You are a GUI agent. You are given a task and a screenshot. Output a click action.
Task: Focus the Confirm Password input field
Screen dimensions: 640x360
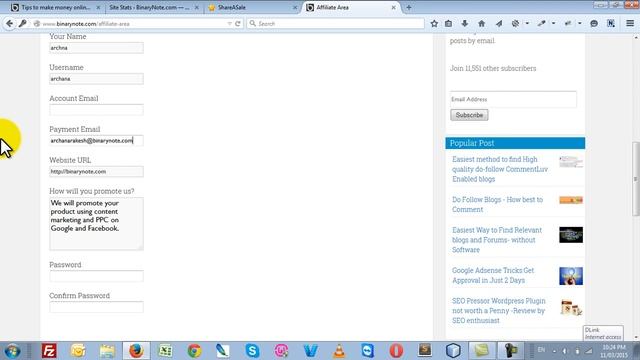(x=96, y=307)
